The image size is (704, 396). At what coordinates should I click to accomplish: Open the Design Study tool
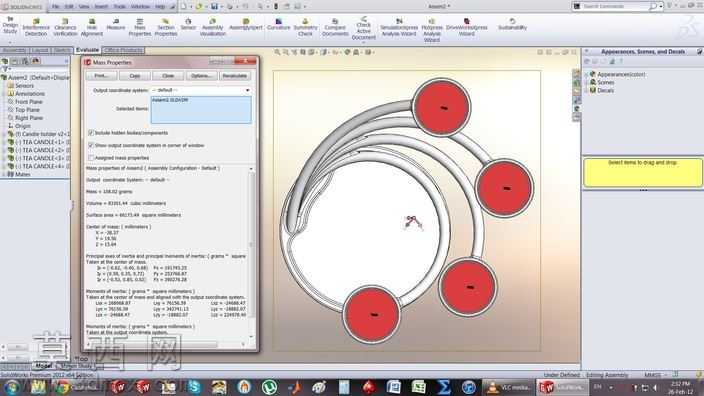point(10,25)
